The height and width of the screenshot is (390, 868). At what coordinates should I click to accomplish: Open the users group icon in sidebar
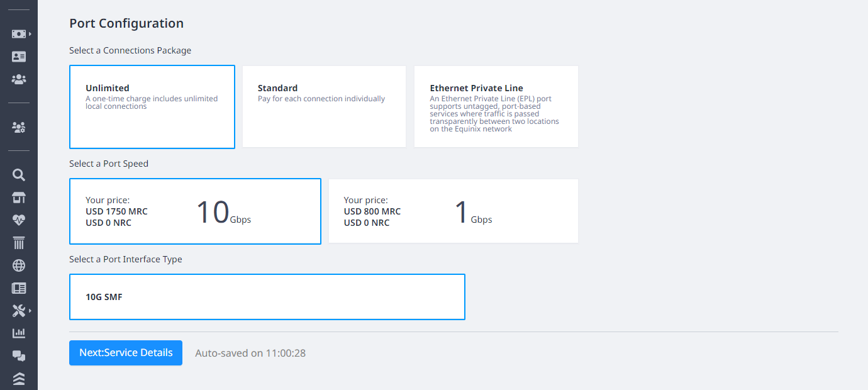[19, 80]
